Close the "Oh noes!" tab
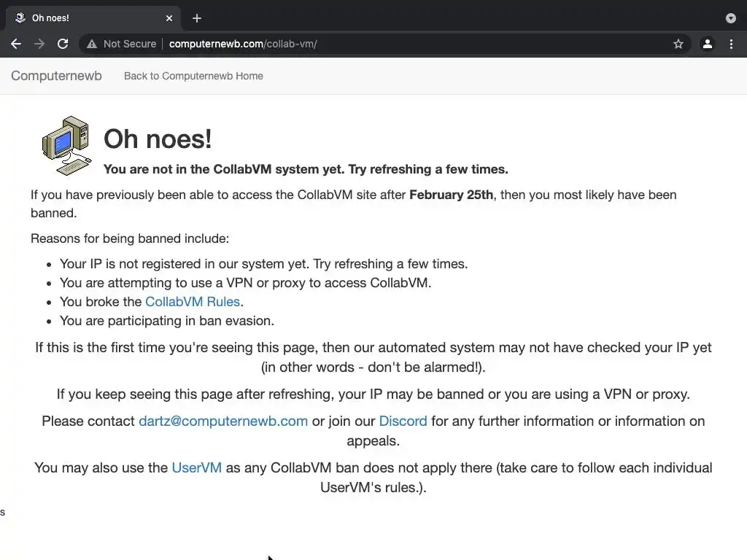Viewport: 747px width, 560px height. coord(169,18)
